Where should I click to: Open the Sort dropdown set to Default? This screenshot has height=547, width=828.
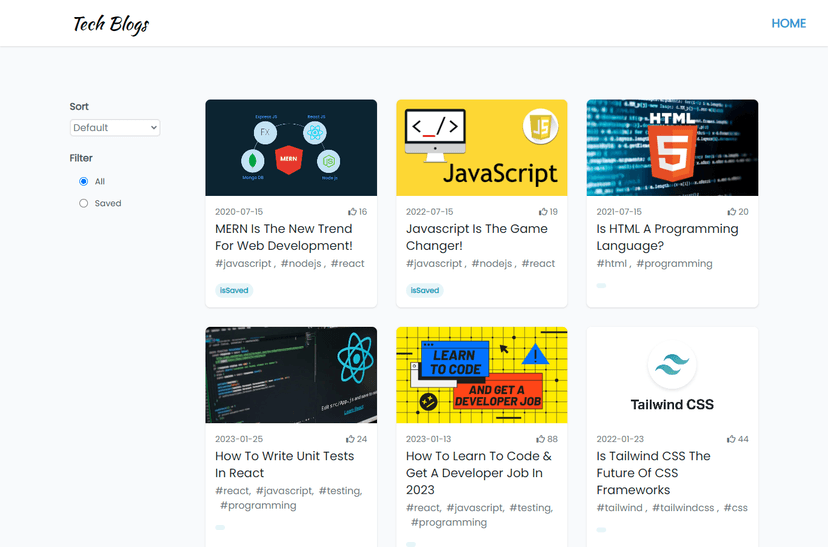click(115, 128)
